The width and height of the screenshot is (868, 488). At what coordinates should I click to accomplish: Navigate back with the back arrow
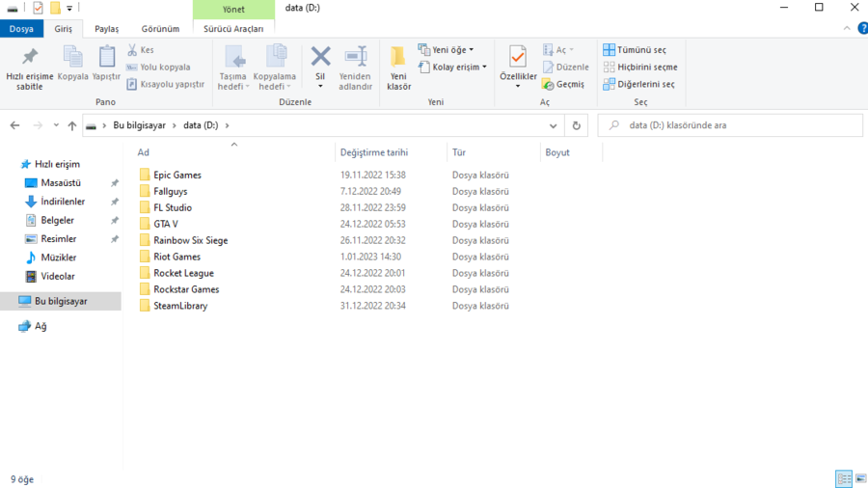click(x=14, y=125)
